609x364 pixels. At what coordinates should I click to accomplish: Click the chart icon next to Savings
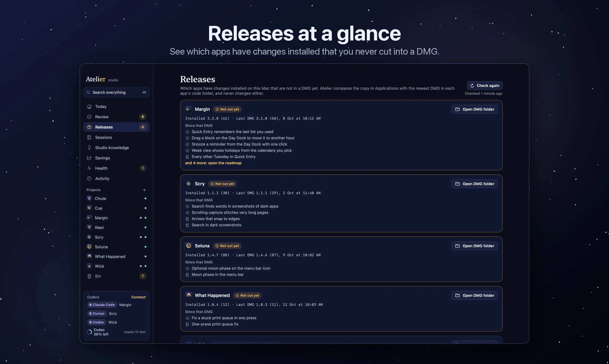pos(89,158)
